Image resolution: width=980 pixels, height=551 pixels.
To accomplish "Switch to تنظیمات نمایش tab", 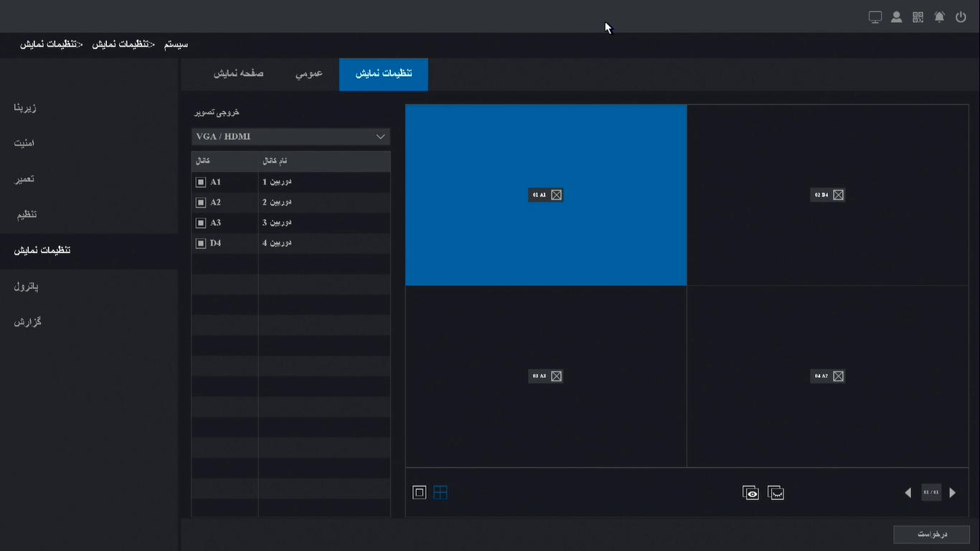I will coord(384,75).
